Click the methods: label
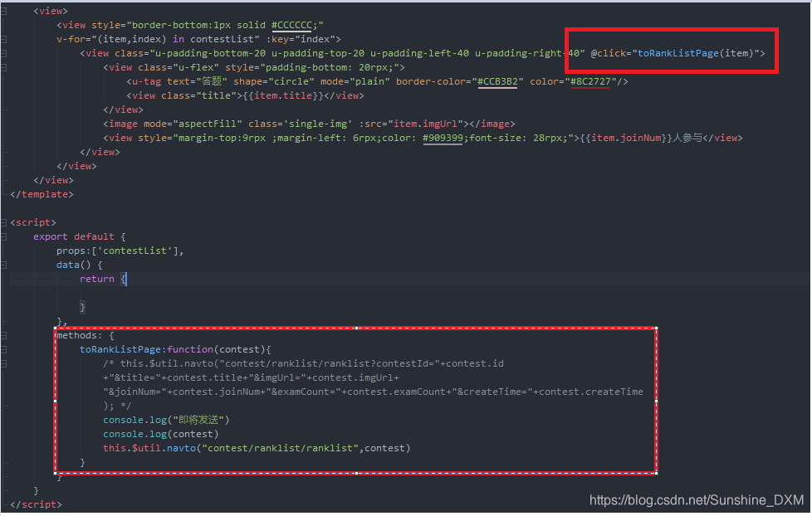 point(79,335)
